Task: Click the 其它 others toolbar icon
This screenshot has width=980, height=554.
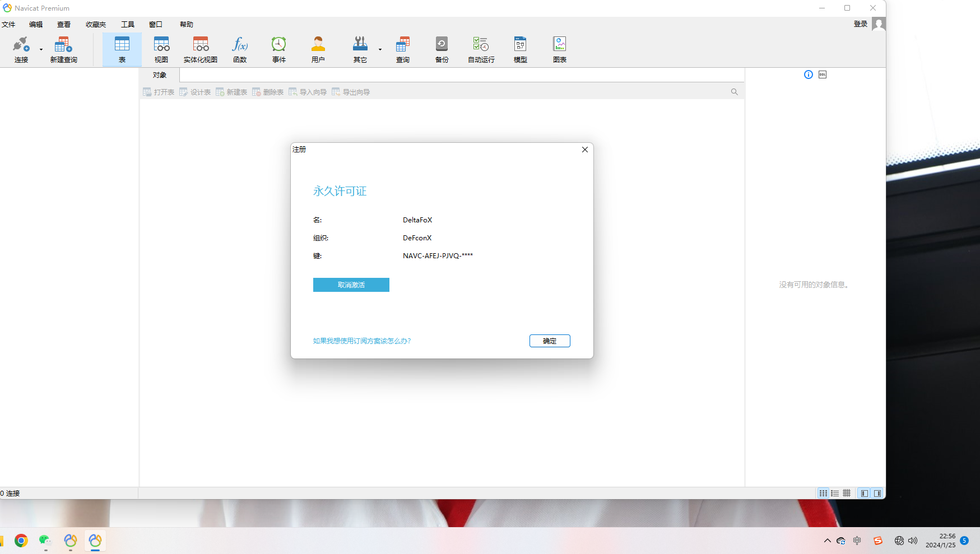Action: pyautogui.click(x=360, y=49)
